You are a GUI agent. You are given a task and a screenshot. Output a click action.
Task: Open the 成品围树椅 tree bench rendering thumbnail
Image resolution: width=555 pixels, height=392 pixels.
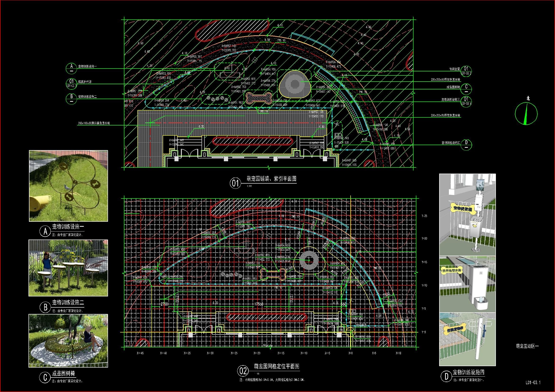[x=68, y=341]
